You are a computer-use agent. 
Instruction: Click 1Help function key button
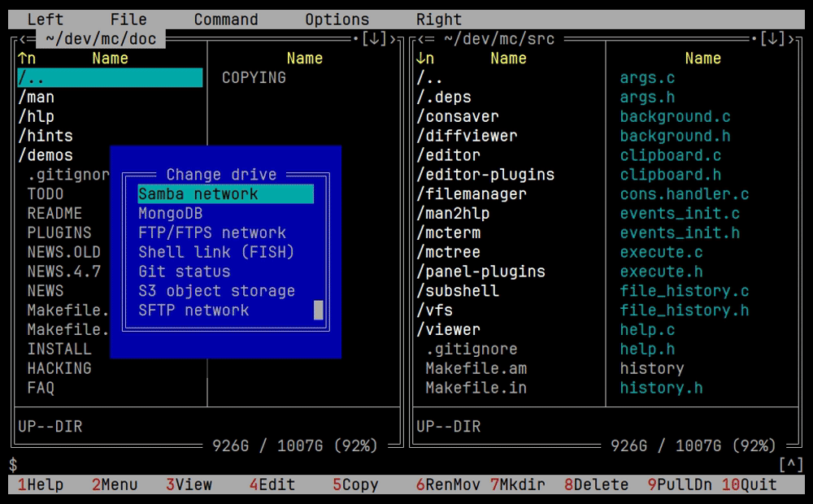point(41,484)
